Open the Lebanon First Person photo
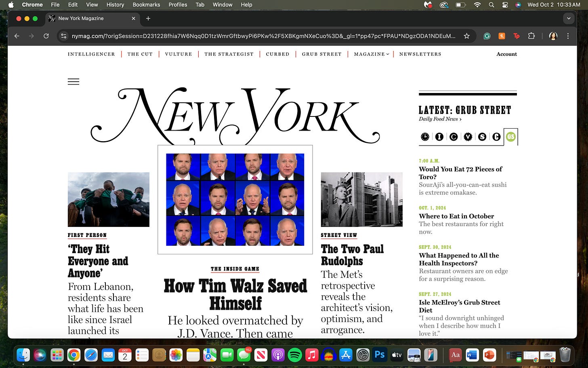 point(109,199)
